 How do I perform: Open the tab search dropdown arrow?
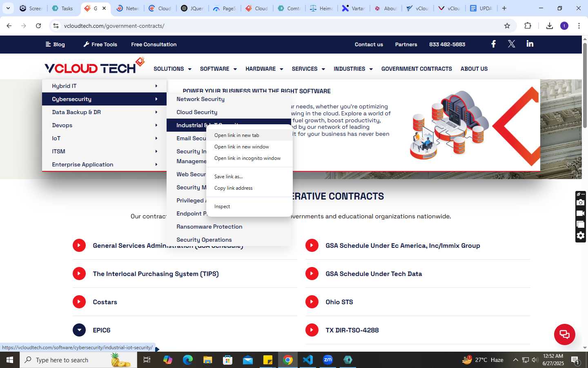pos(8,8)
